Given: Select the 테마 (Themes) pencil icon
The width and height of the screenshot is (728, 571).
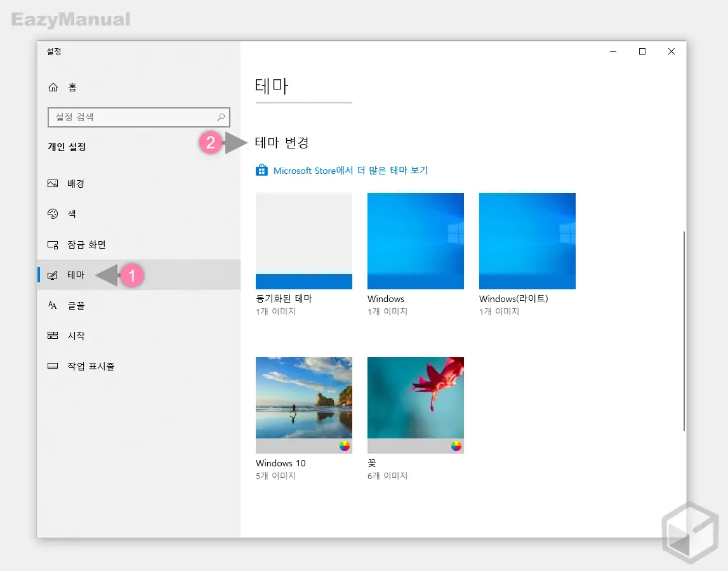Looking at the screenshot, I should tap(53, 275).
